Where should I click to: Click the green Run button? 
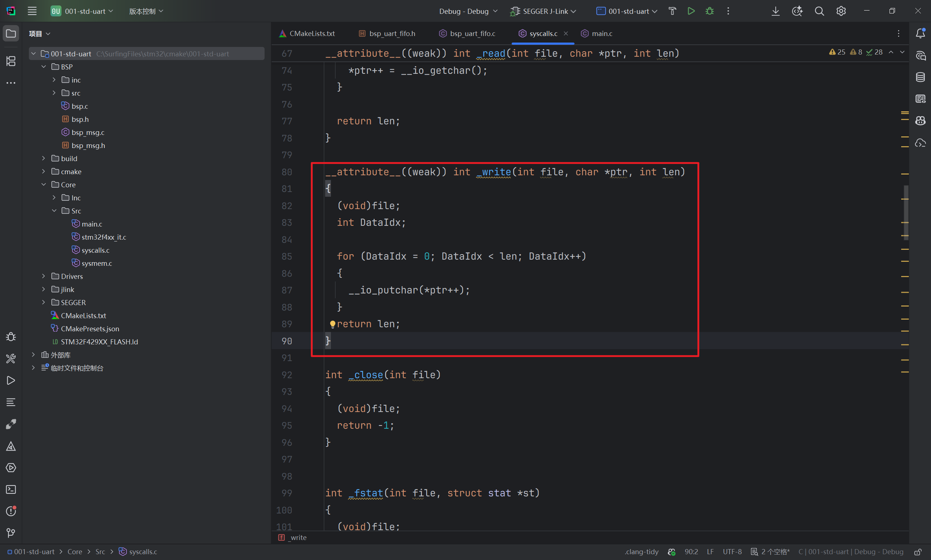point(691,11)
